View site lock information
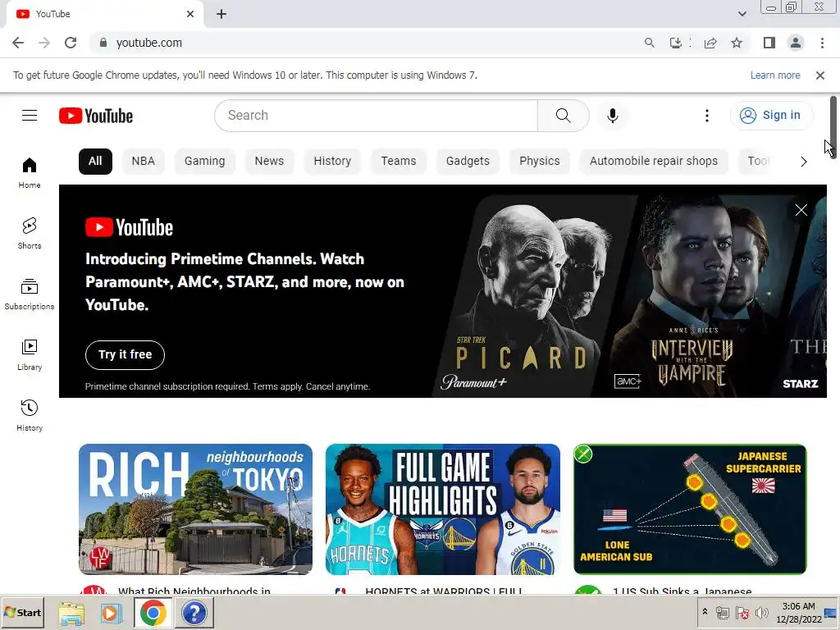 pos(103,43)
